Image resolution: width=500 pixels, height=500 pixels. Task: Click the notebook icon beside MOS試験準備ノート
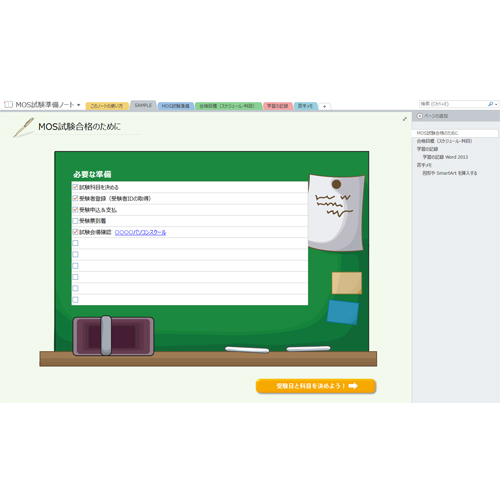[x=8, y=105]
